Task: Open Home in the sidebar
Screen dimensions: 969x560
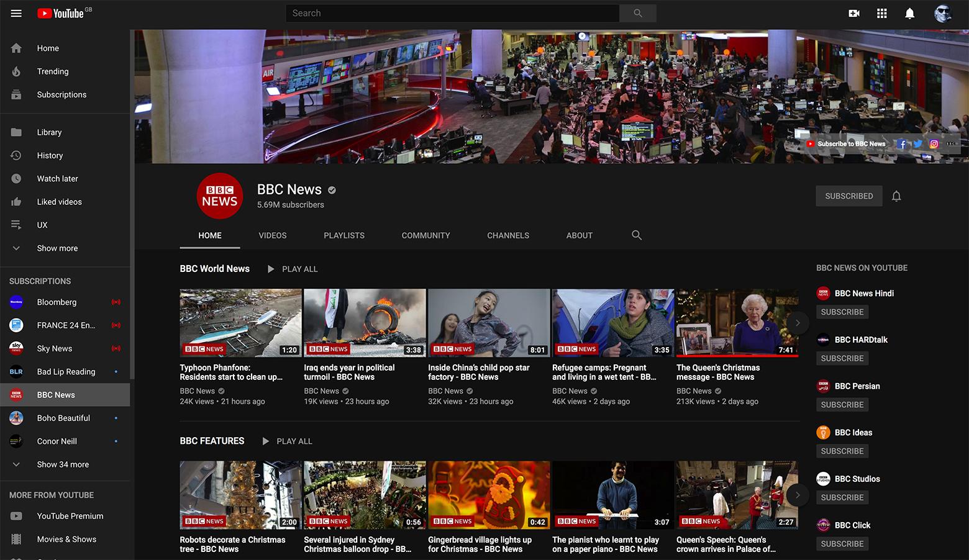Action: click(65, 48)
